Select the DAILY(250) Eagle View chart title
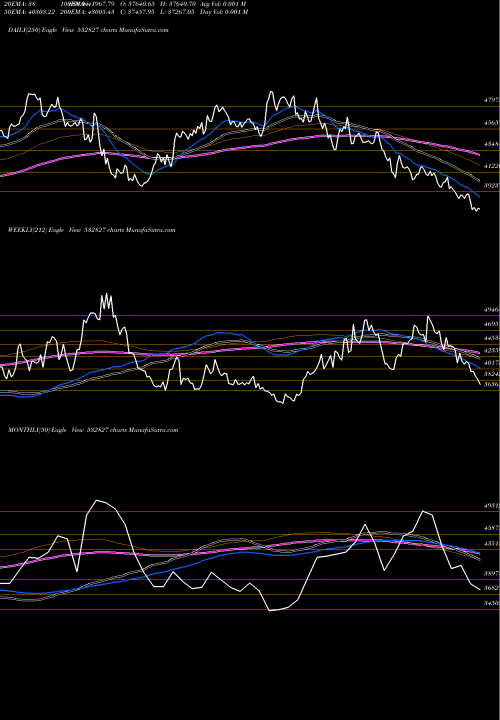This screenshot has height=720, width=500. coord(88,30)
